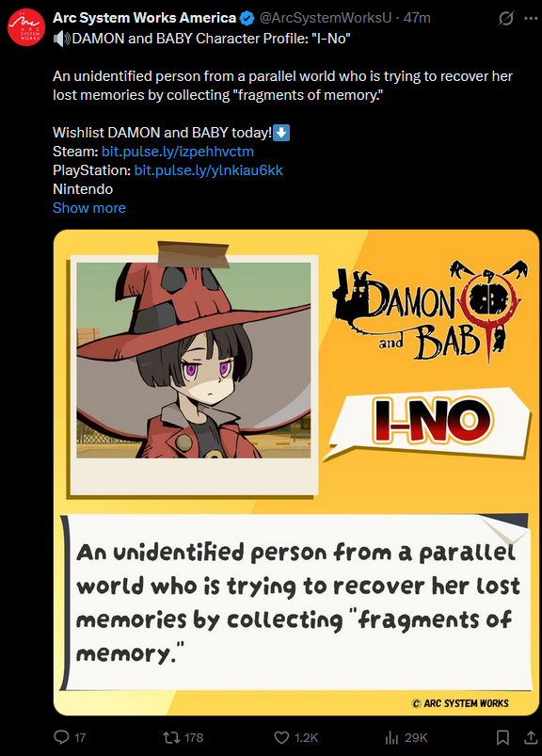The height and width of the screenshot is (756, 542).
Task: Click the 178 reposts count
Action: pos(194,738)
